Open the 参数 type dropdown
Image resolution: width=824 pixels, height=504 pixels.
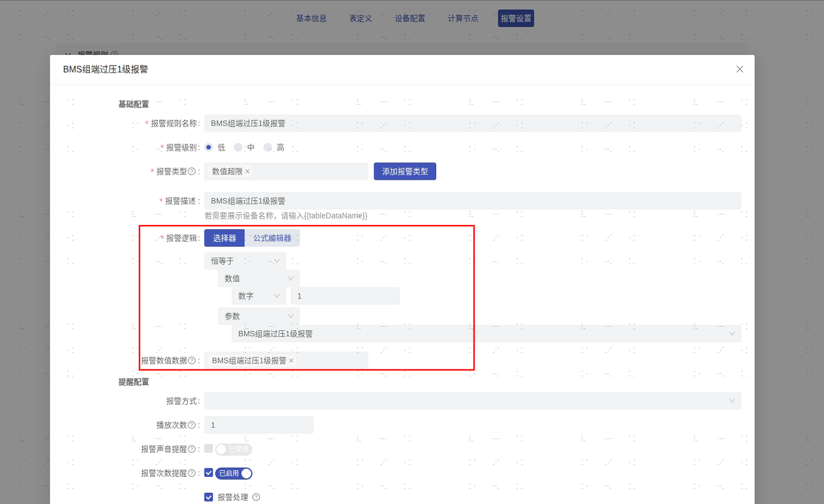tap(258, 316)
